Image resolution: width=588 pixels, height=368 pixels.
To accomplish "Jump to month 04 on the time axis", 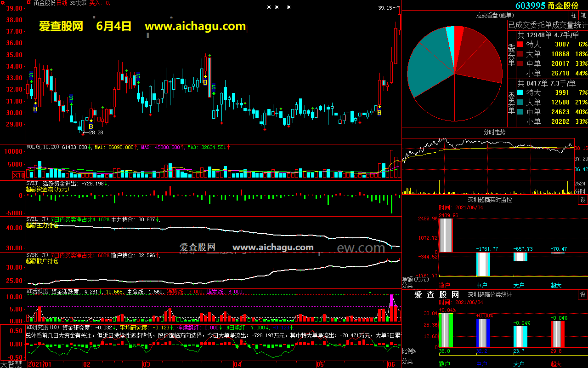I will [237, 364].
